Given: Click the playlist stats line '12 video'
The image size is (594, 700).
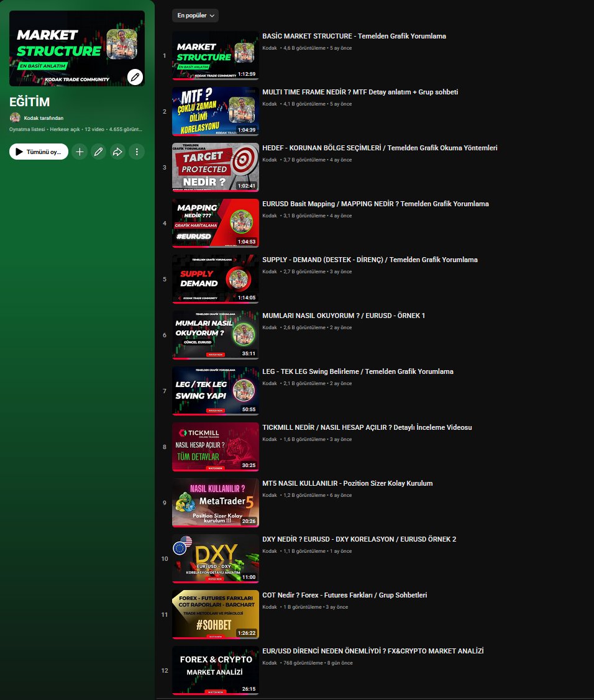Looking at the screenshot, I should (x=94, y=129).
